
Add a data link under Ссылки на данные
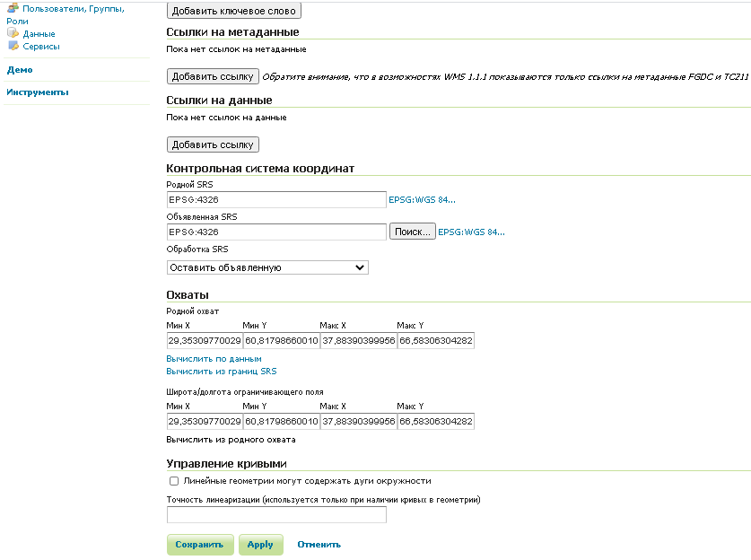click(212, 144)
